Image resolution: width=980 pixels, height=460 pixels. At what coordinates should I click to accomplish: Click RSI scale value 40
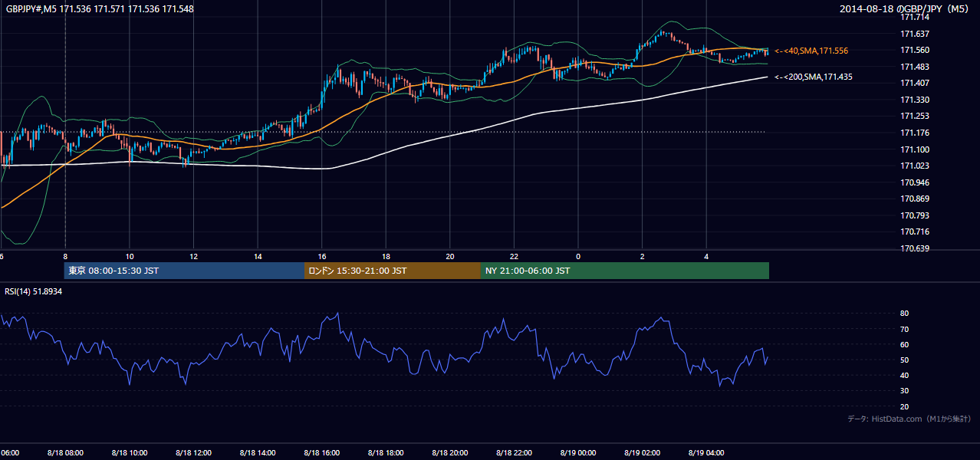(905, 375)
